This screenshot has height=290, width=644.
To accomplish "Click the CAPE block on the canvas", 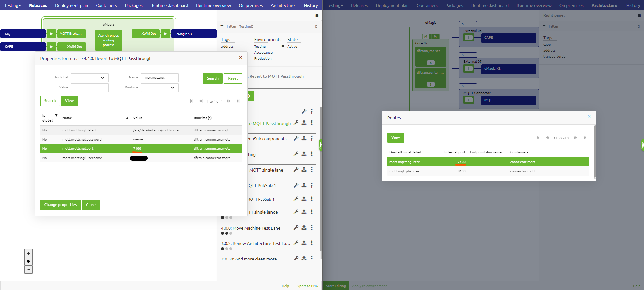I will [x=23, y=46].
